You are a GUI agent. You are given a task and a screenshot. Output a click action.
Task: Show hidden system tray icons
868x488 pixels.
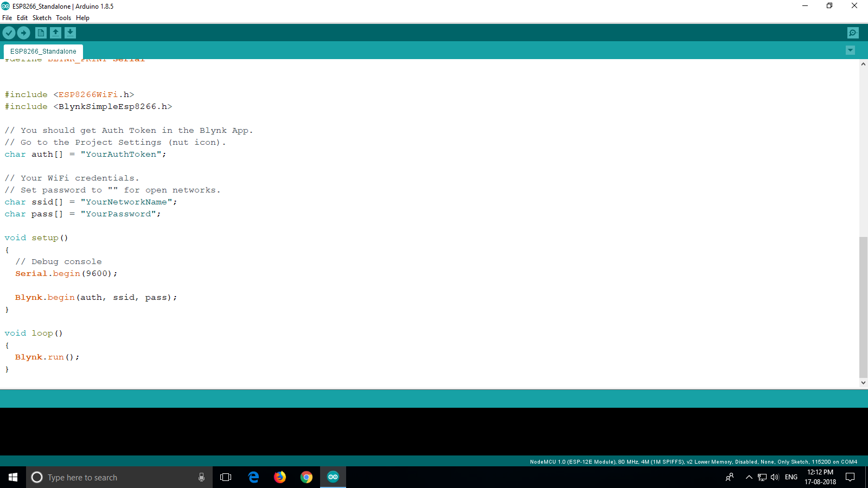749,477
